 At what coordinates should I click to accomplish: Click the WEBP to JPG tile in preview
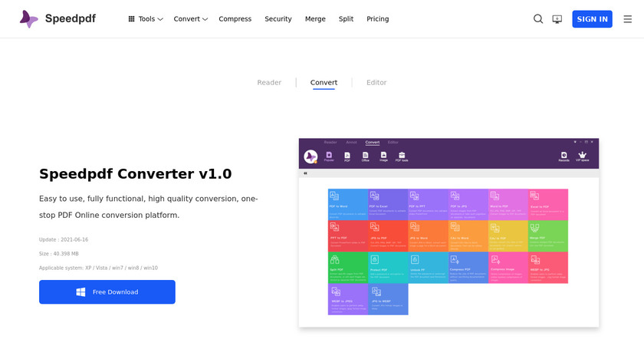pos(548,268)
